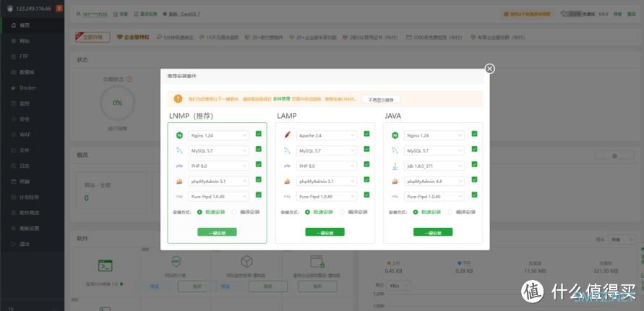Image resolution: width=644 pixels, height=311 pixels.
Task: Uncheck jdk 1.8.0_371 in JAVA package
Action: (x=474, y=164)
